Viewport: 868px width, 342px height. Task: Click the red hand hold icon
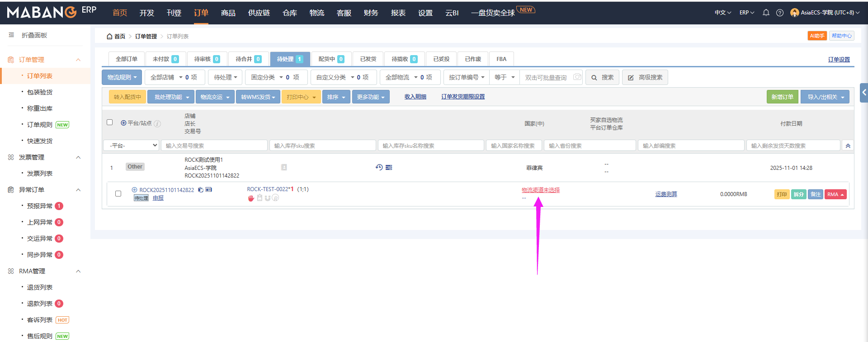(x=251, y=198)
